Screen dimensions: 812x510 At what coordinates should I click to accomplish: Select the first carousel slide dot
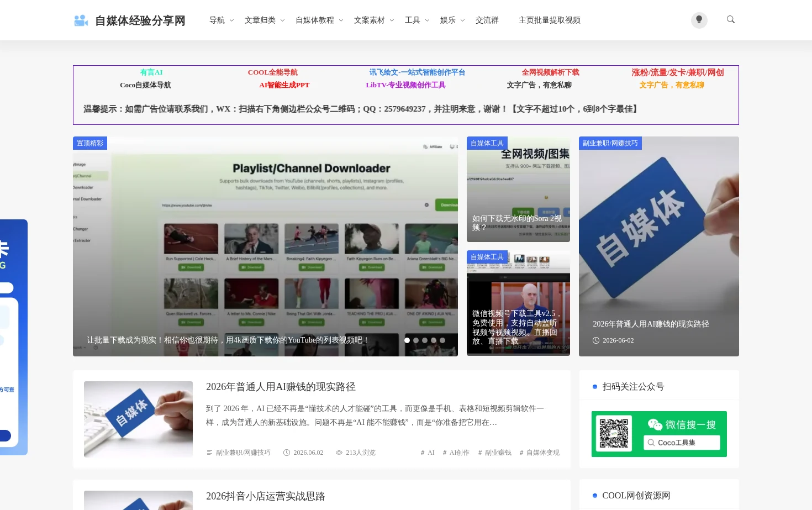pos(407,340)
